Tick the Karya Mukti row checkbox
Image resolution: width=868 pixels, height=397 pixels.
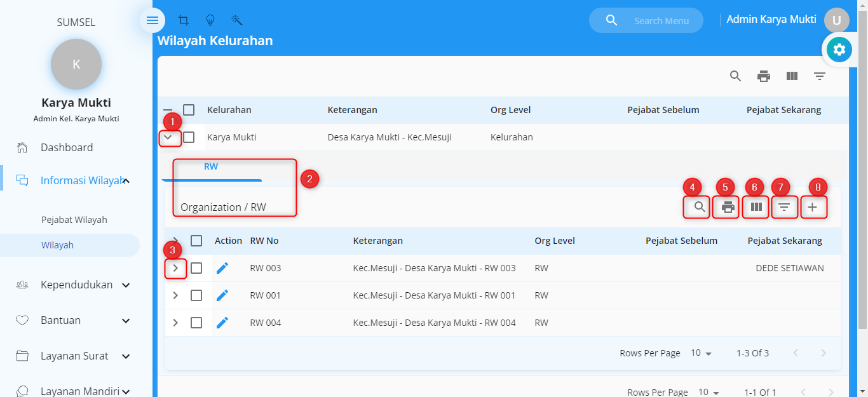pos(189,137)
